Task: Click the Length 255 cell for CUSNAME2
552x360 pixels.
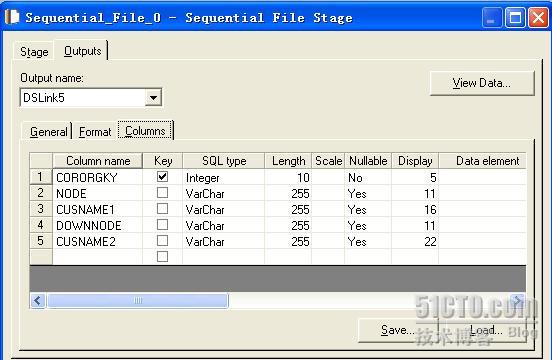Action: pyautogui.click(x=288, y=241)
